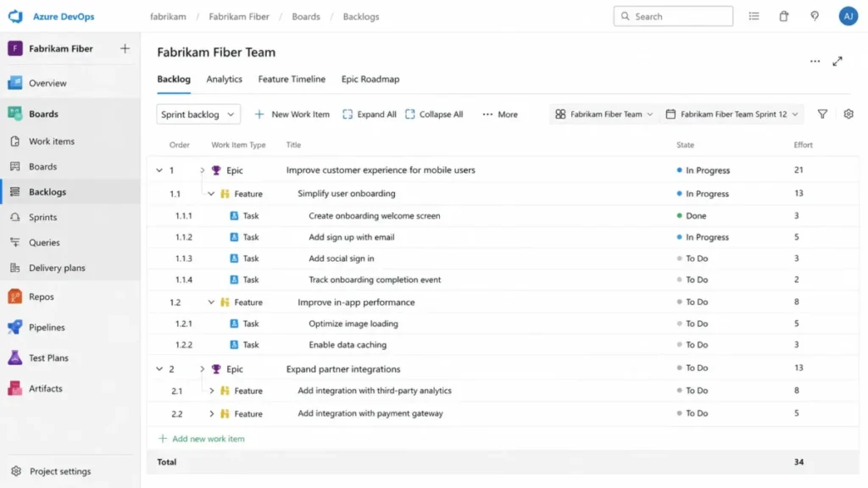Click the fabrikam breadcrumb
Viewport: 868px width, 488px height.
(169, 17)
